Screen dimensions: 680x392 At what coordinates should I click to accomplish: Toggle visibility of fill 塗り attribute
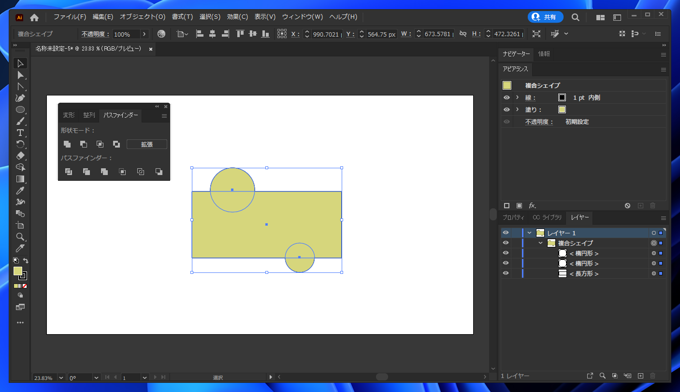[507, 110]
